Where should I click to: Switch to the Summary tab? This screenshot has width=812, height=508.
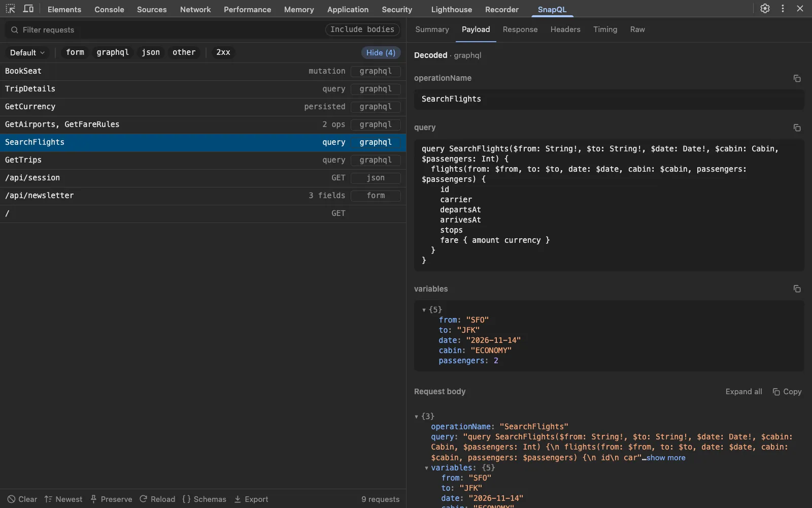click(432, 29)
